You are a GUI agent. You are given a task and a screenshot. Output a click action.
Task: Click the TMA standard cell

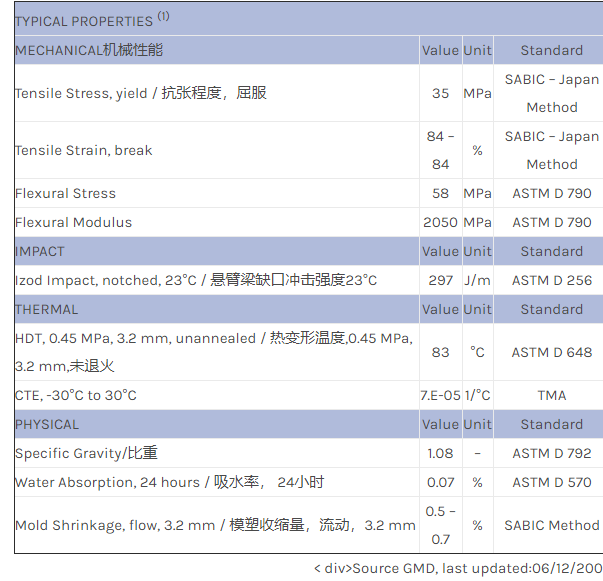point(551,395)
